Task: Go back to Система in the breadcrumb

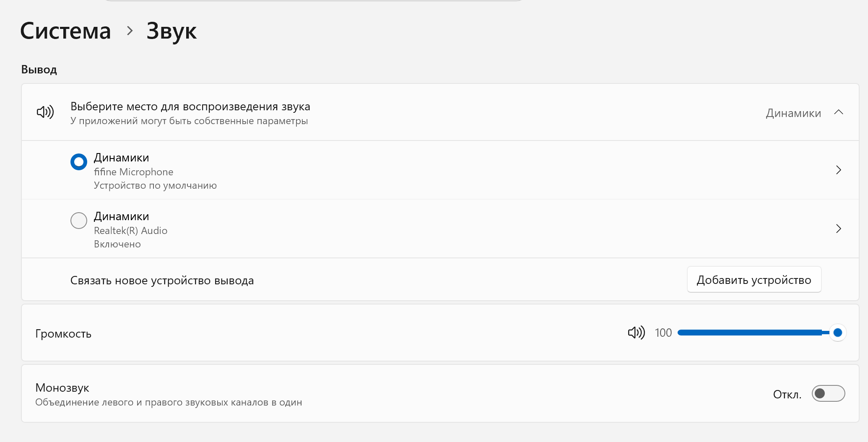Action: [65, 31]
